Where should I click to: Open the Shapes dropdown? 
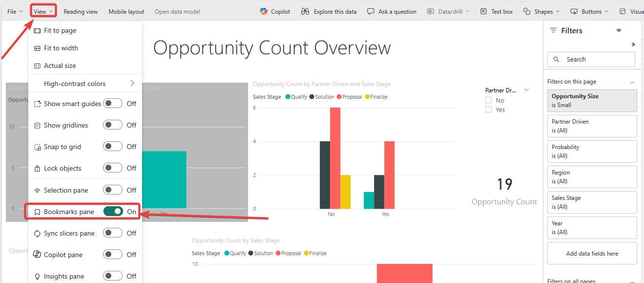point(541,11)
